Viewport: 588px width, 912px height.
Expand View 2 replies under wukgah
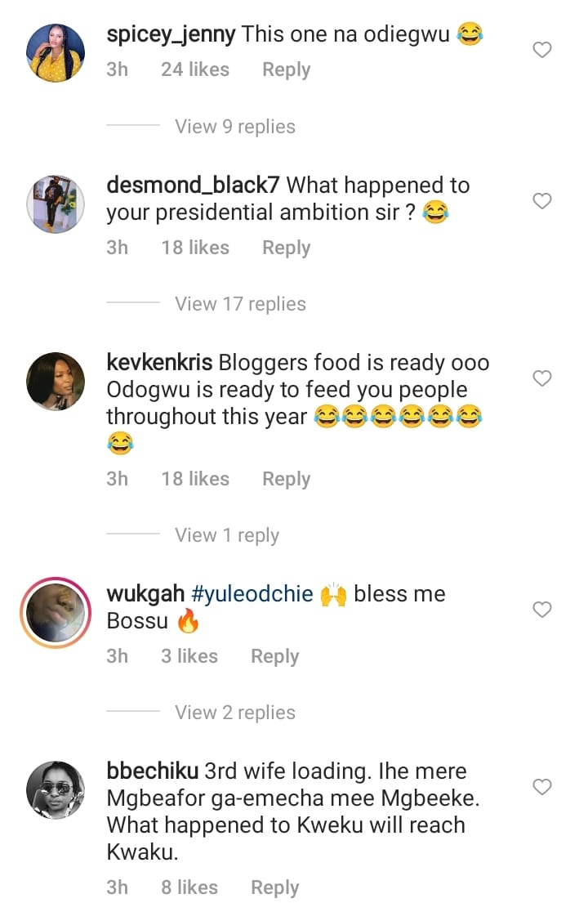(234, 713)
